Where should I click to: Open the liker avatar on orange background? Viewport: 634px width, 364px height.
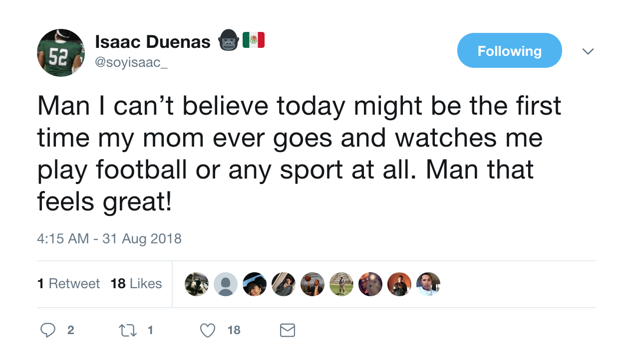(x=399, y=284)
